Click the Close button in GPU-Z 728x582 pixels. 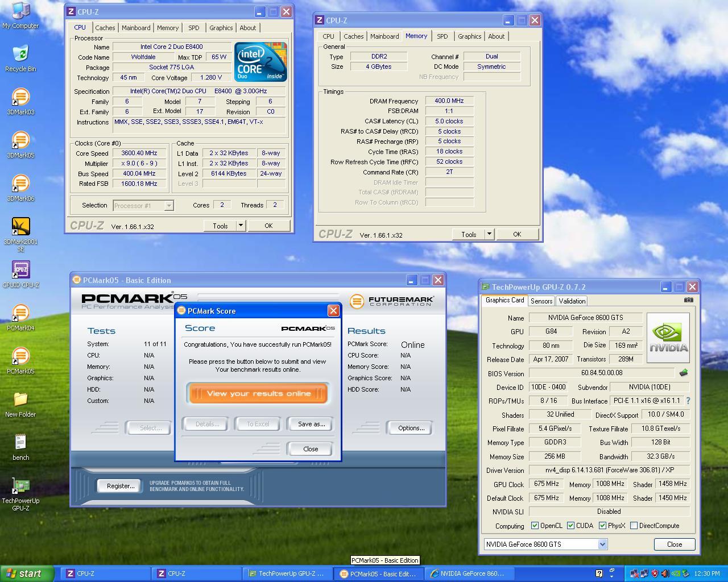(674, 544)
